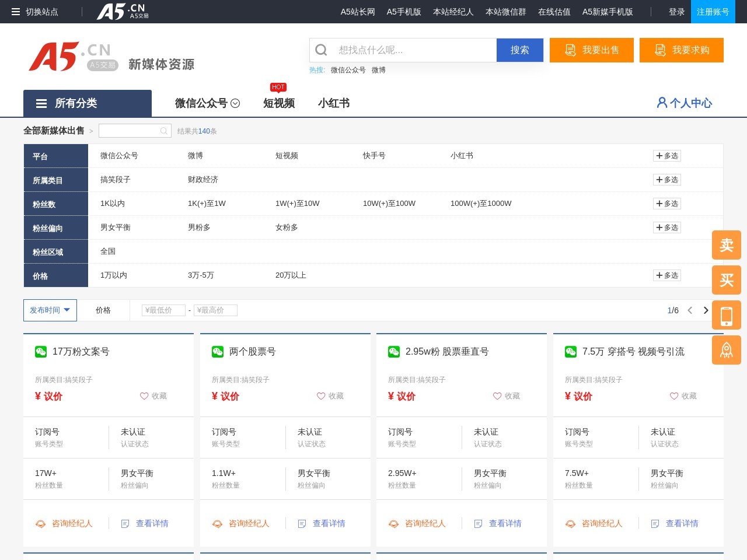Expand 多选 options in the 粉丝数 filter row
Viewport: 747px width, 560px height.
coord(667,204)
